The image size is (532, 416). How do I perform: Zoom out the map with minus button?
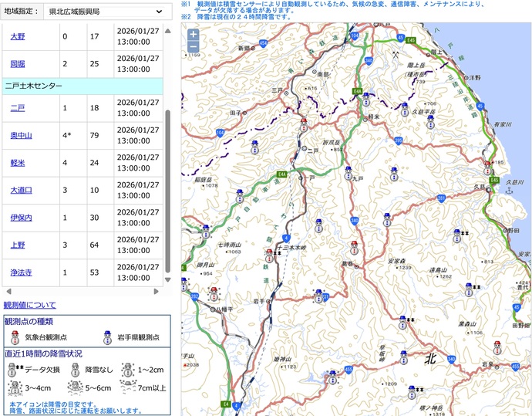193,46
